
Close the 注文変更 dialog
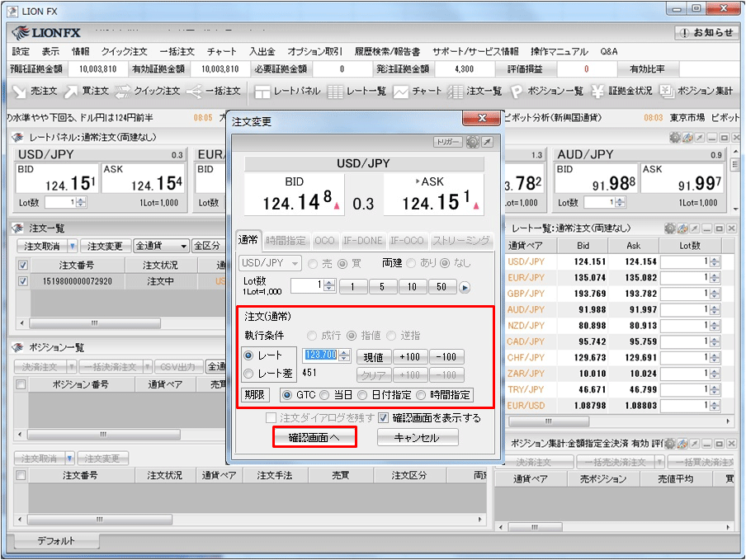pyautogui.click(x=481, y=119)
